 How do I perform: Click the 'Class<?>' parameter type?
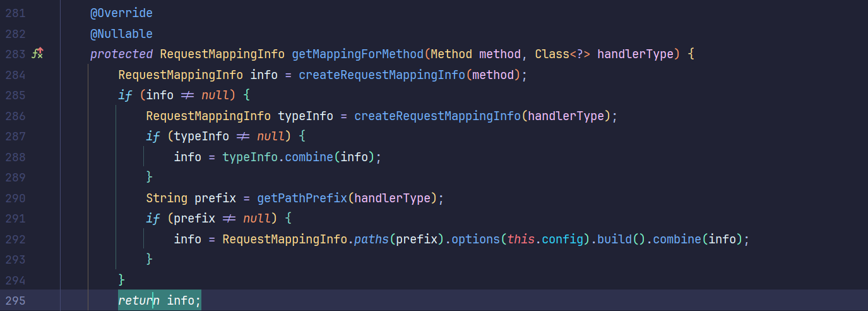point(562,54)
